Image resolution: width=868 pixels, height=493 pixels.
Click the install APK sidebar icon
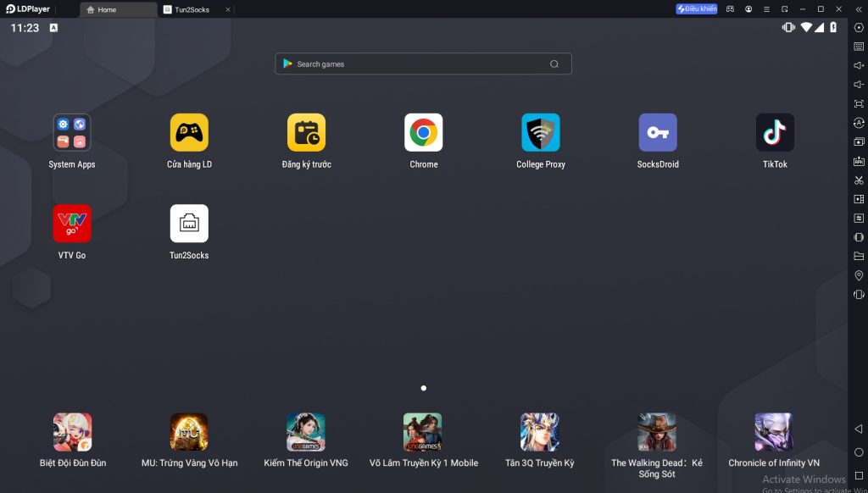859,161
